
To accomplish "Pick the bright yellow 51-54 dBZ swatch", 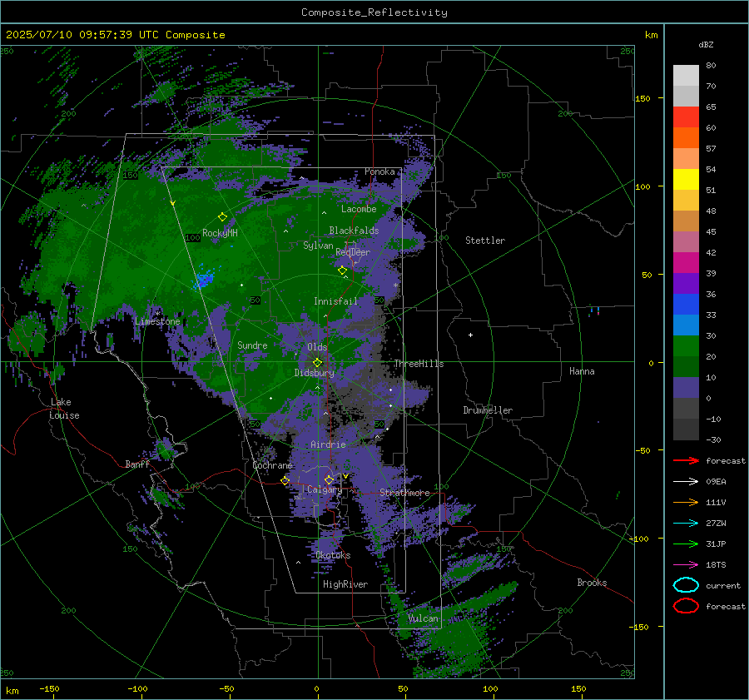I will 686,179.
